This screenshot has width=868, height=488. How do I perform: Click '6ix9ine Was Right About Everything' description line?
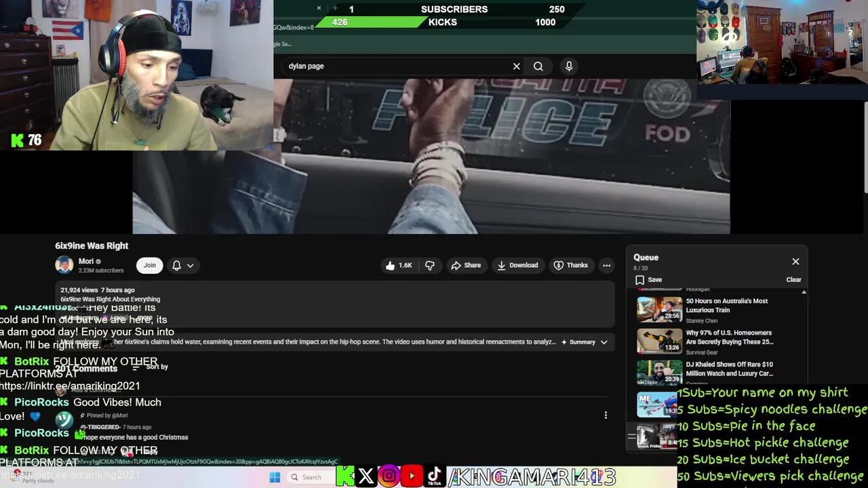[110, 299]
